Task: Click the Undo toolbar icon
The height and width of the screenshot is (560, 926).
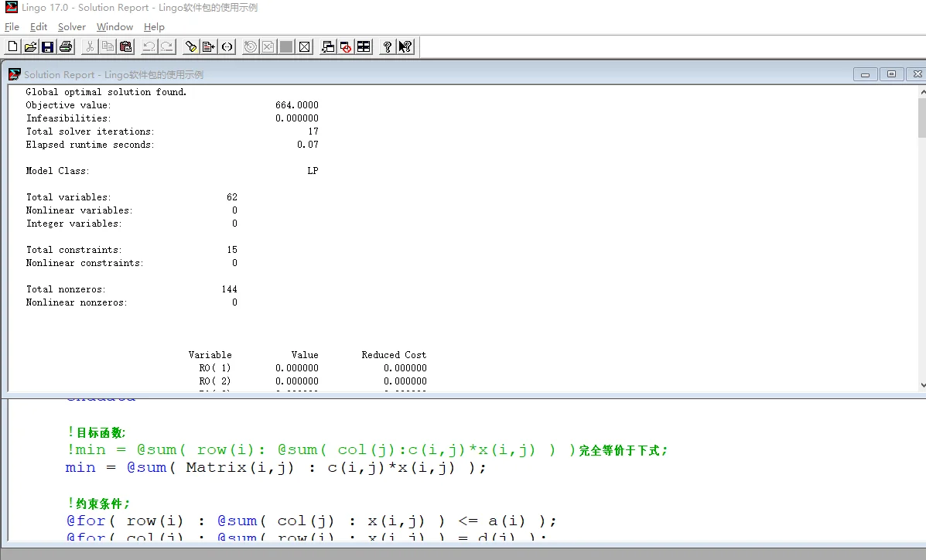Action: [149, 46]
